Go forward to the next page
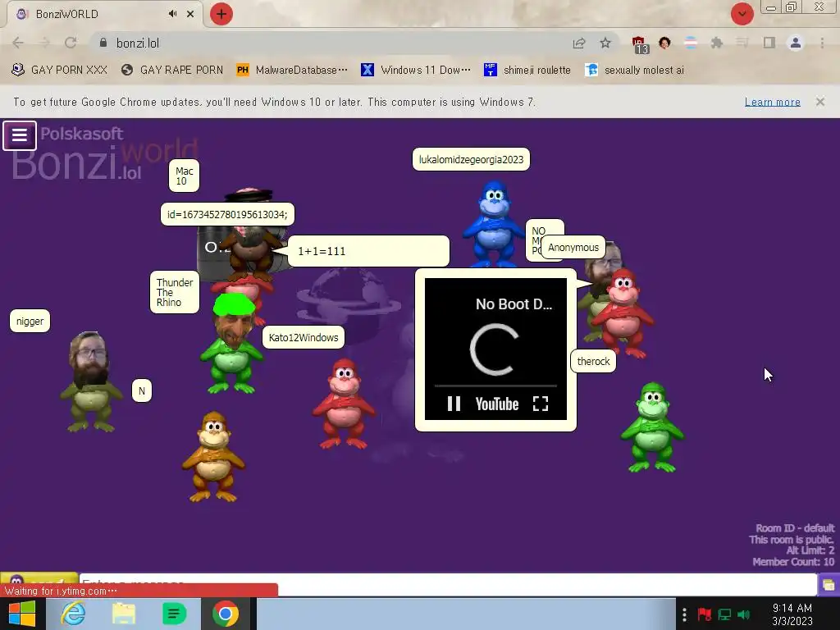This screenshot has height=630, width=840. [44, 43]
